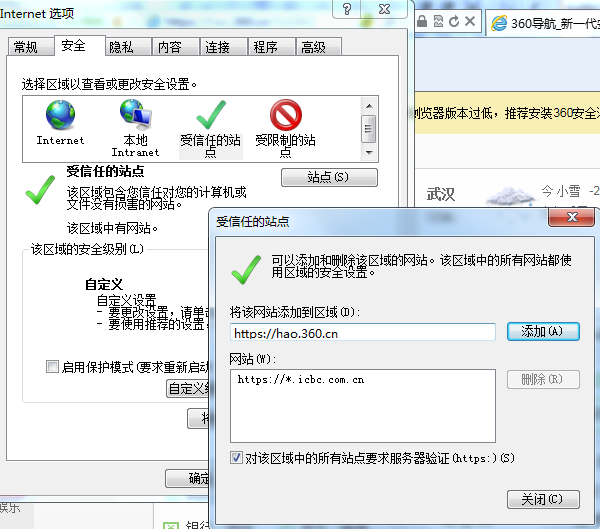
Task: Click the 关闭(C) button
Action: click(543, 499)
